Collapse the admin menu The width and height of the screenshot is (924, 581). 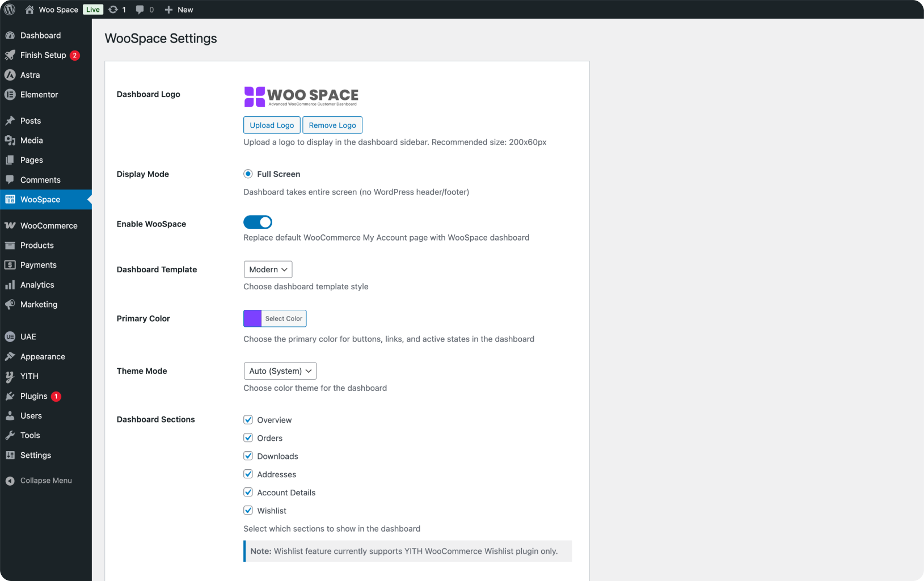(45, 480)
